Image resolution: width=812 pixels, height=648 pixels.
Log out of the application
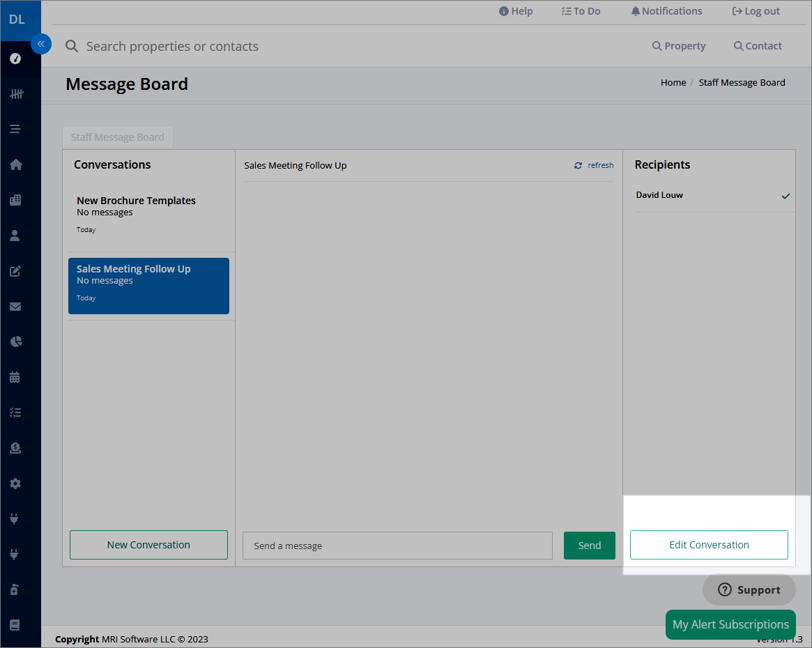point(756,11)
